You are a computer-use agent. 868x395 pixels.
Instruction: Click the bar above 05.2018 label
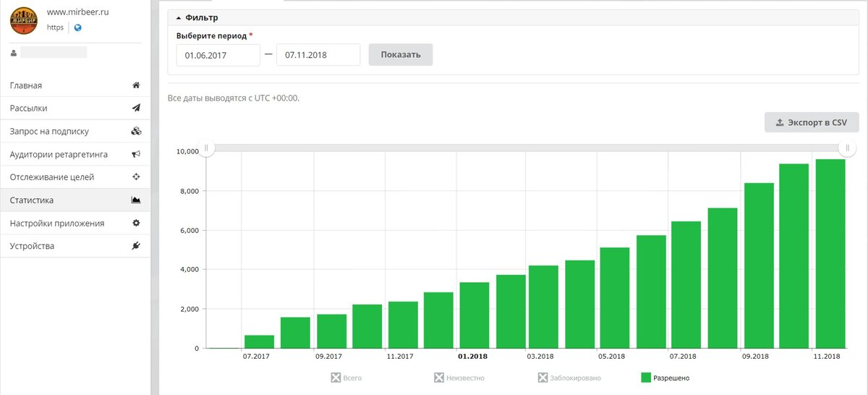[x=616, y=298]
